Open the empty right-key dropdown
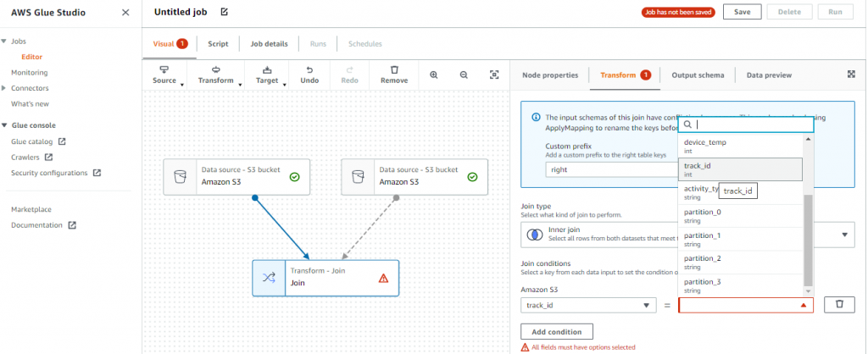The width and height of the screenshot is (868, 354). click(x=746, y=306)
